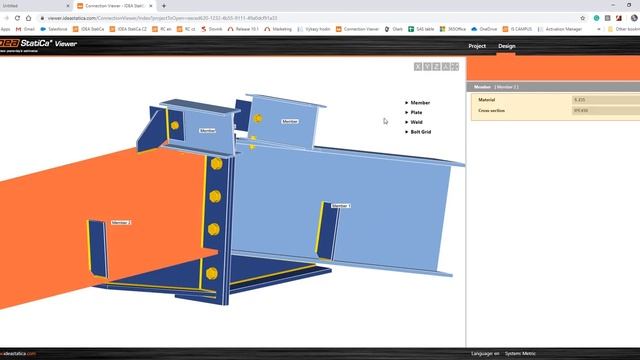Screen dimensions: 640x360
Task: Click the Z-axis view icon in viewport
Action: point(436,67)
